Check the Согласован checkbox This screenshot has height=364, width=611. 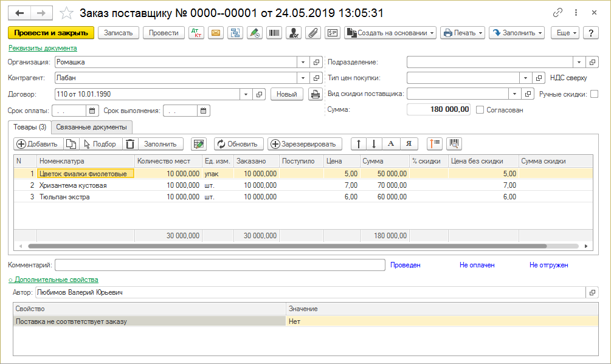(x=480, y=110)
